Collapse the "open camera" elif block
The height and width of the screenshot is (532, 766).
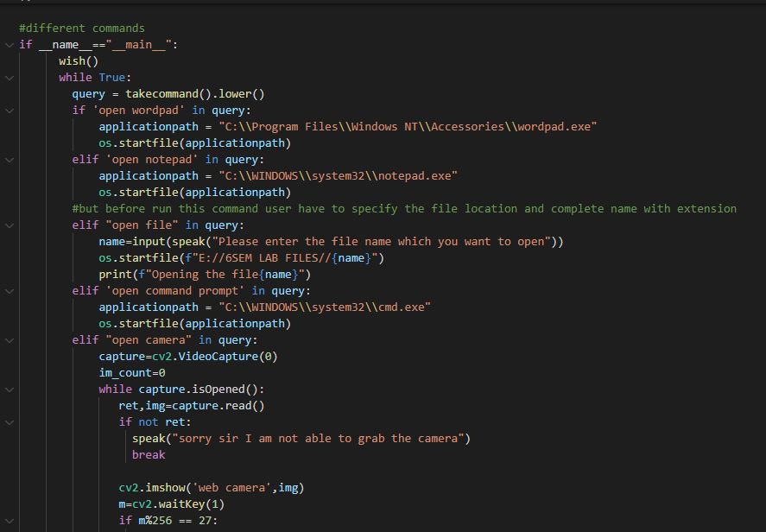click(x=9, y=340)
